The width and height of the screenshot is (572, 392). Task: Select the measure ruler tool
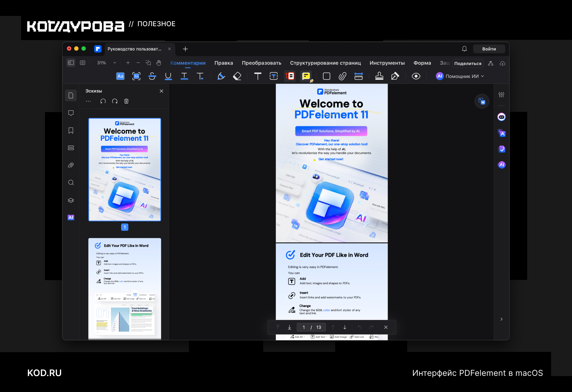[x=358, y=76]
